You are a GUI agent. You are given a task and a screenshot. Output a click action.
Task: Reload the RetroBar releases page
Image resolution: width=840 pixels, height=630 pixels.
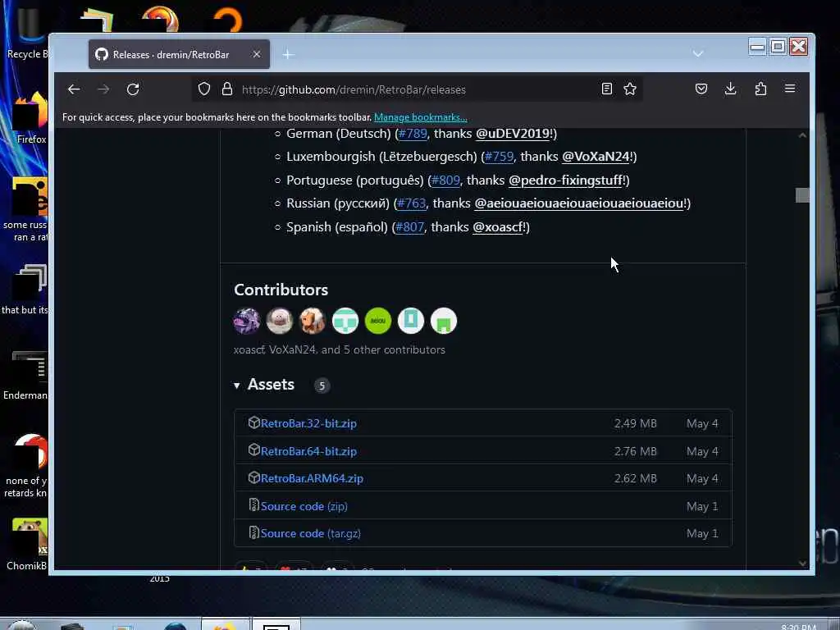click(x=133, y=89)
